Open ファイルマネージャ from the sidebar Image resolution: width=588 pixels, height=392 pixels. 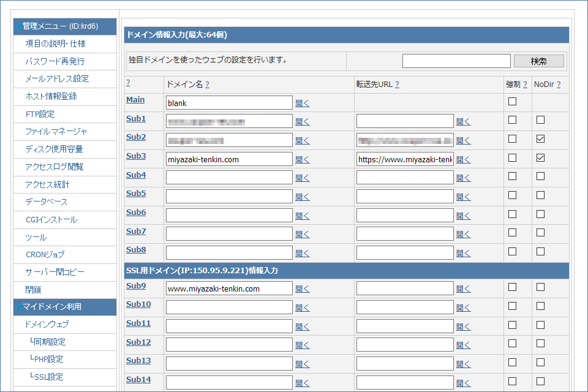(56, 131)
